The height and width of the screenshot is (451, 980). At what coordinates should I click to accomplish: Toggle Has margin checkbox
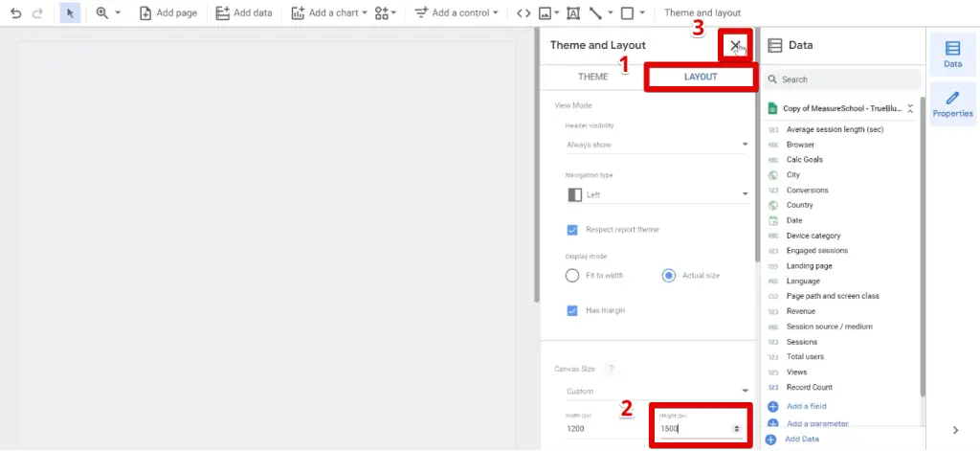coord(572,310)
